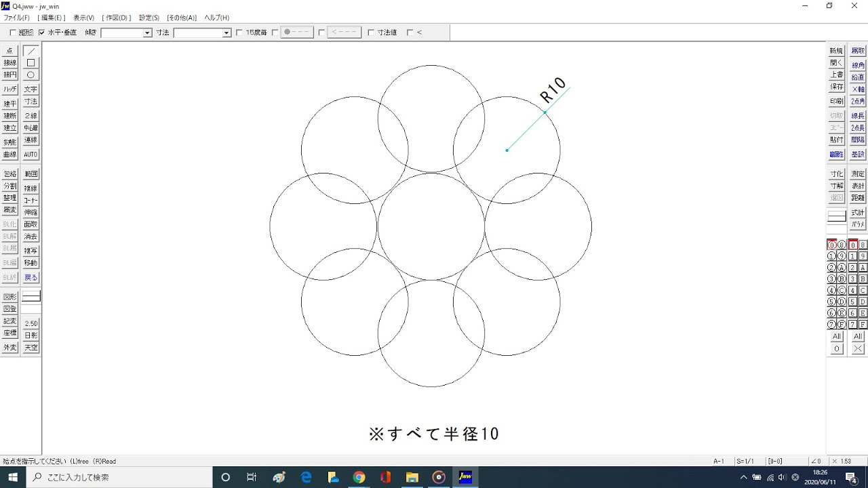Toggle the < checkbox in options bar
The height and width of the screenshot is (488, 868).
410,33
